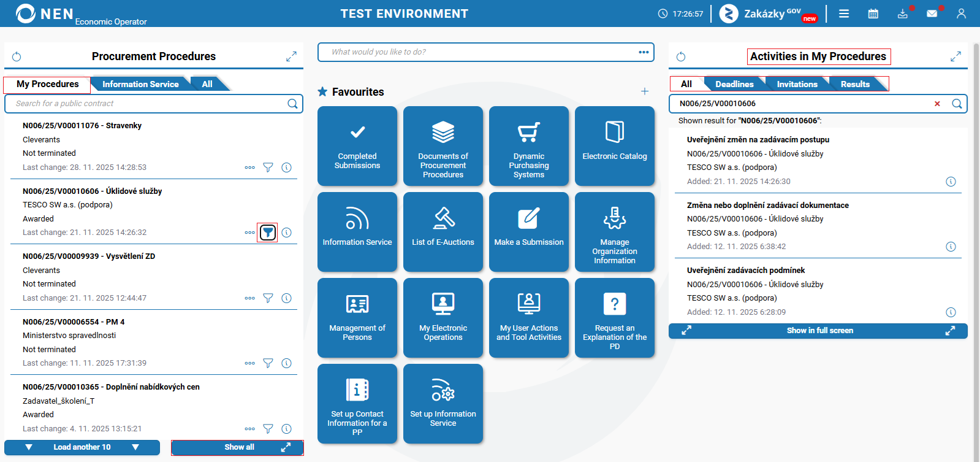
Task: Filter activities by PM 4 procedure
Action: click(268, 363)
